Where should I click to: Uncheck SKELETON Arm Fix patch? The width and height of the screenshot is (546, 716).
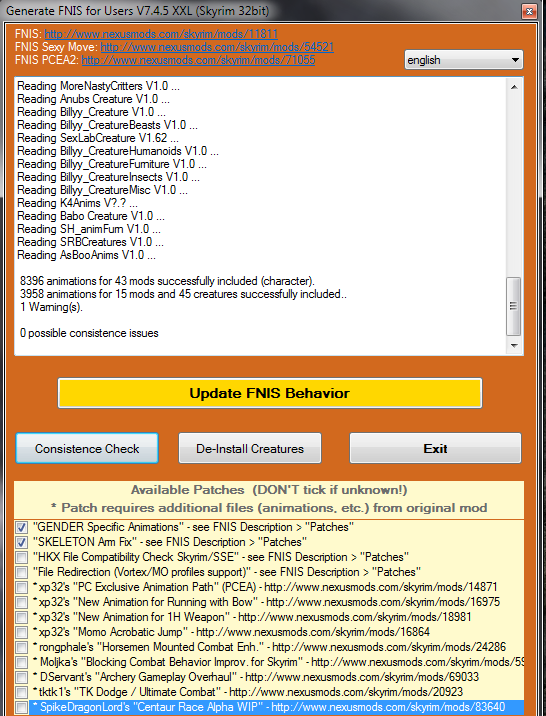coord(21,542)
